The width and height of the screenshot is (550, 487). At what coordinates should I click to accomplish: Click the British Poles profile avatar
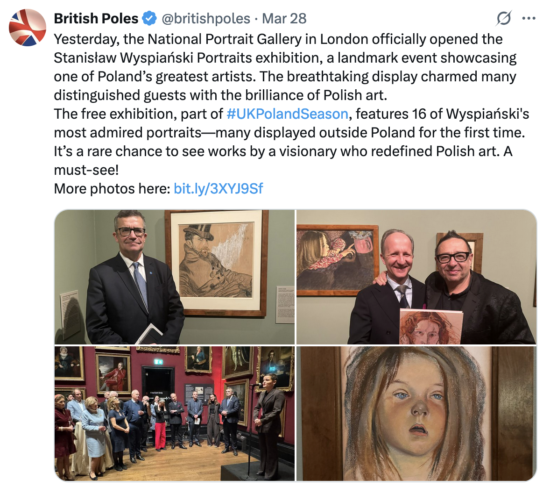27,27
